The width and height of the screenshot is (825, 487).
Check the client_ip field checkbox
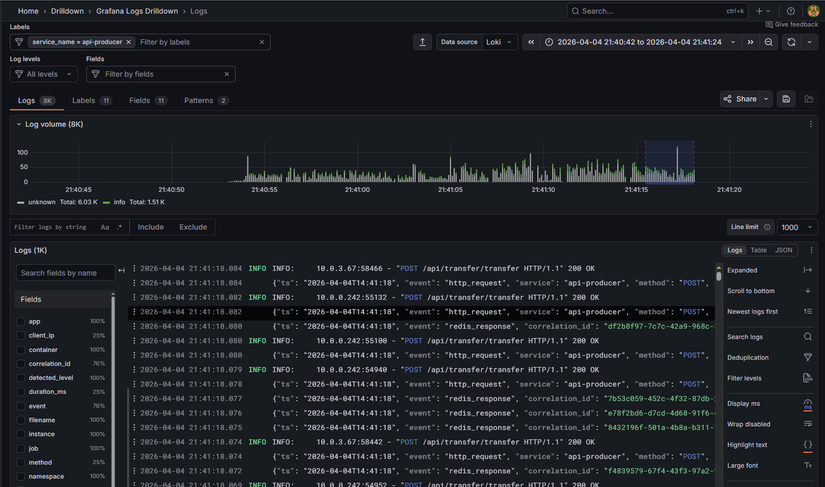pyautogui.click(x=21, y=335)
